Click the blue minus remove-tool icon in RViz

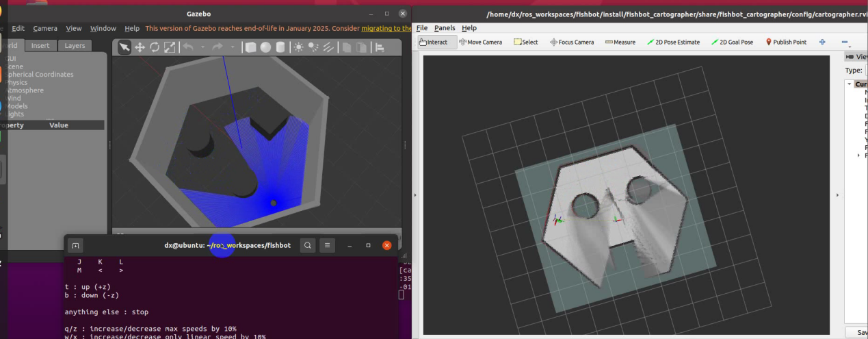[844, 42]
